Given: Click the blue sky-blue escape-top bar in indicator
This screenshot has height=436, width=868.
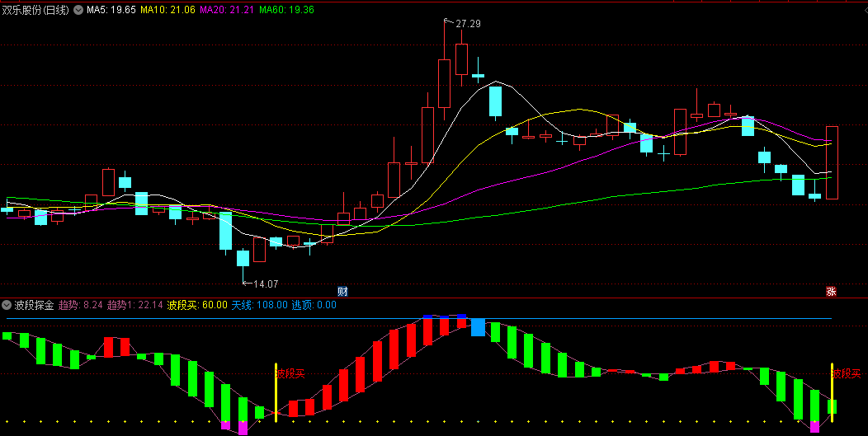Looking at the screenshot, I should [479, 327].
